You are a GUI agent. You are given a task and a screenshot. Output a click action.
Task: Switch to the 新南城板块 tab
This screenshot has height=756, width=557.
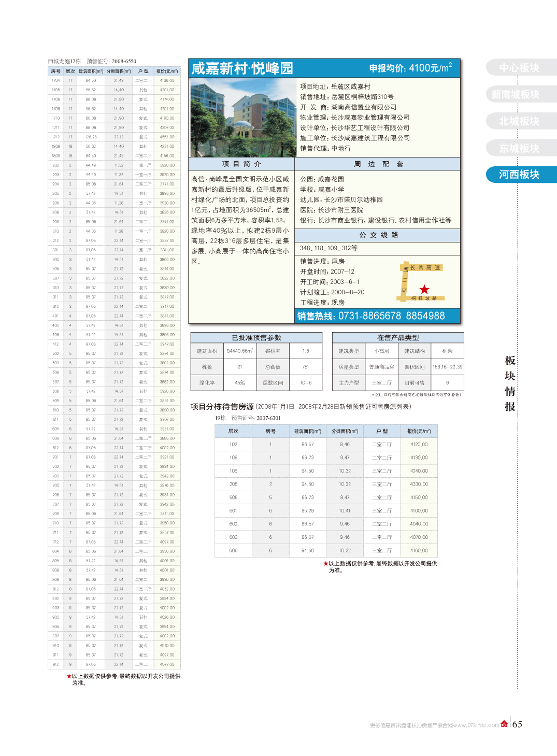coord(516,94)
